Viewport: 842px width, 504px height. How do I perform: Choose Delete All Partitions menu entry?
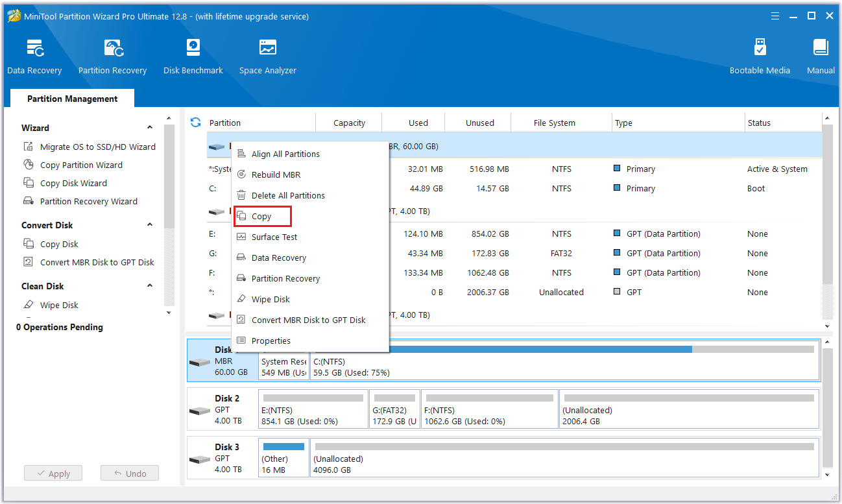[310, 195]
